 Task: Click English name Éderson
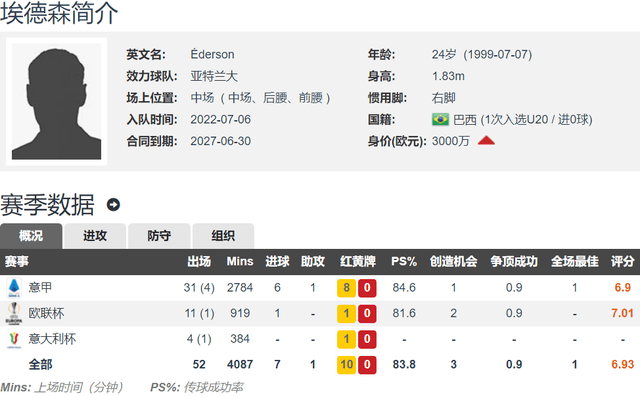(212, 54)
